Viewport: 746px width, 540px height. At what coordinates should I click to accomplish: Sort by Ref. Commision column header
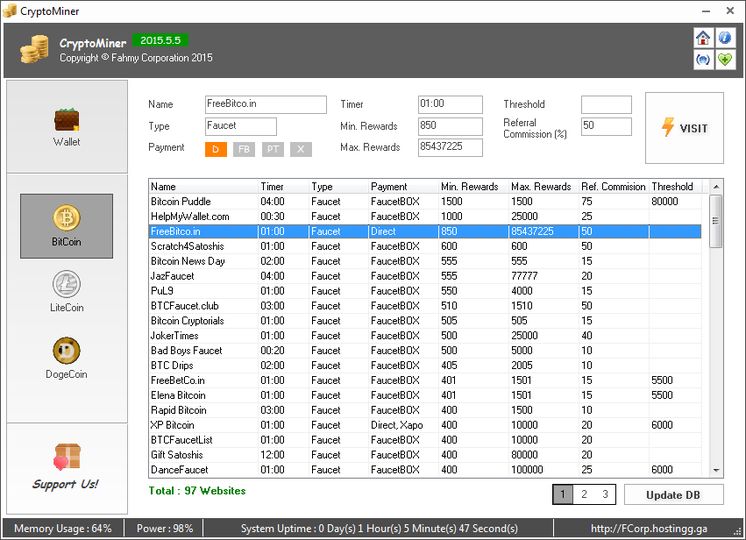(x=614, y=187)
